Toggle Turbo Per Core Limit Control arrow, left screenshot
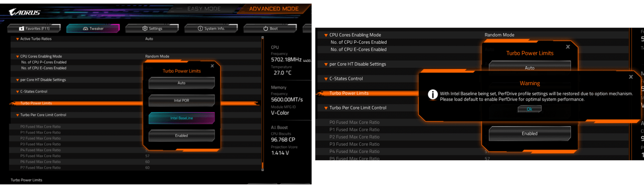The image size is (644, 188). tap(17, 115)
